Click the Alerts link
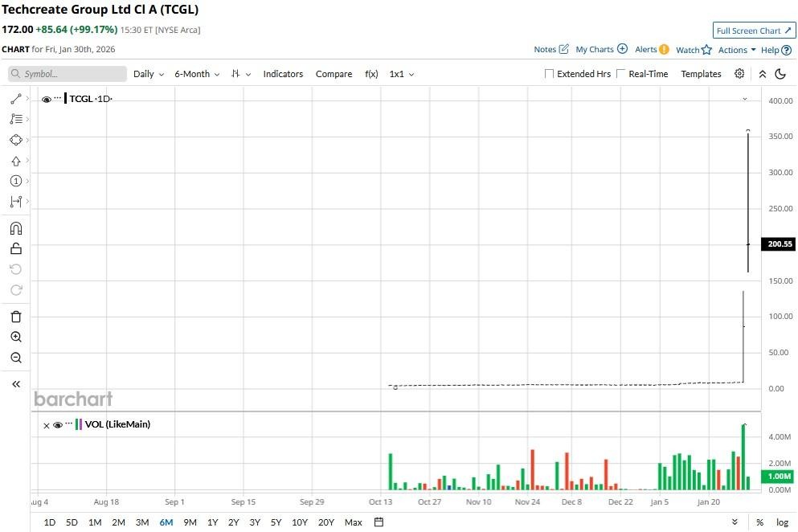798x532 pixels. 646,49
